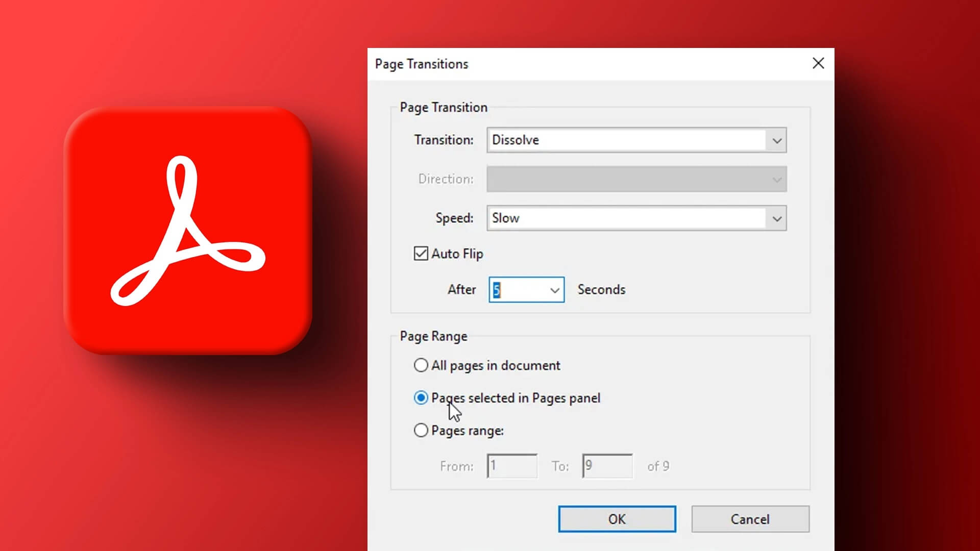Select All pages in document option
Image resolution: width=980 pixels, height=551 pixels.
[421, 365]
